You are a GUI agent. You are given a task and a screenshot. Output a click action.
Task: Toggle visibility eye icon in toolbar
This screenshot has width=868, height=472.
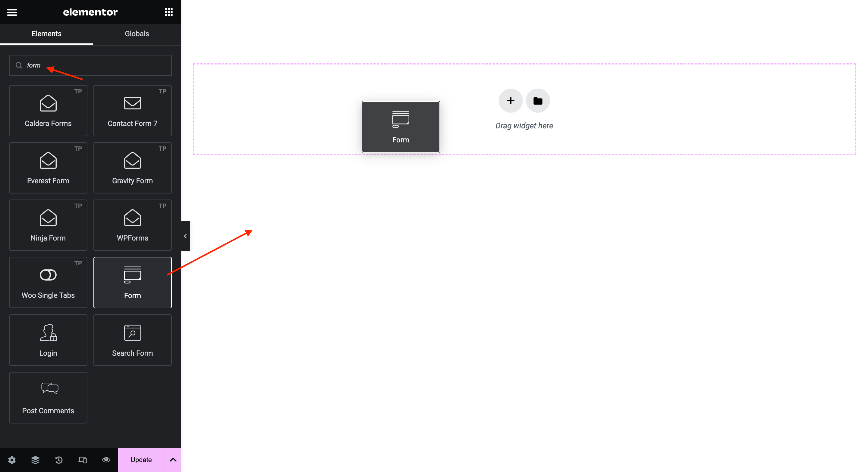pyautogui.click(x=106, y=460)
